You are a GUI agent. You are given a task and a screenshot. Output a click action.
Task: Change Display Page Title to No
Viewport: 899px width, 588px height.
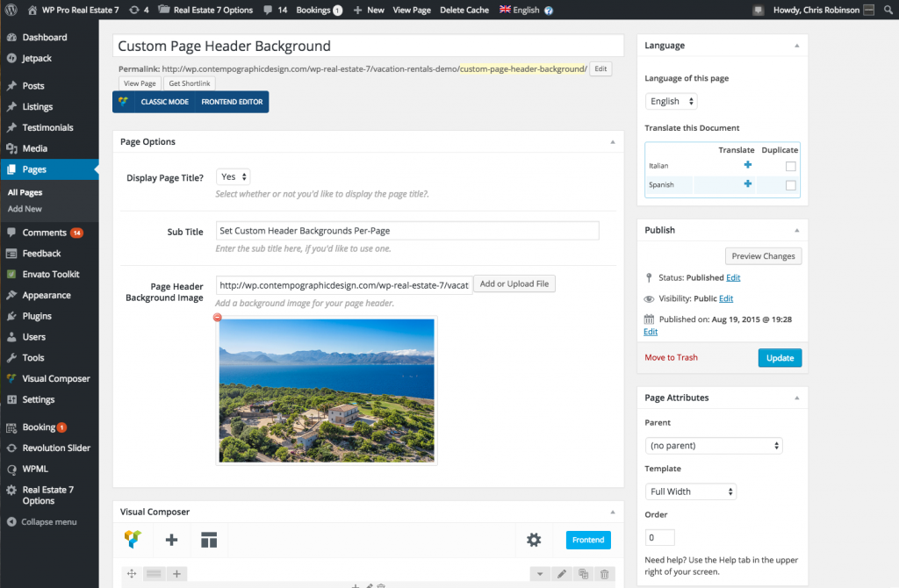[233, 177]
